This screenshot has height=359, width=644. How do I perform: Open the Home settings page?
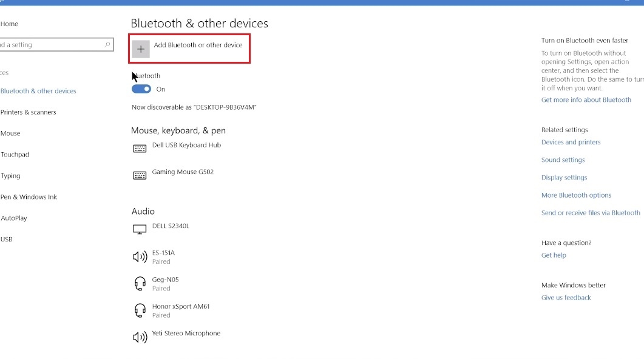9,24
